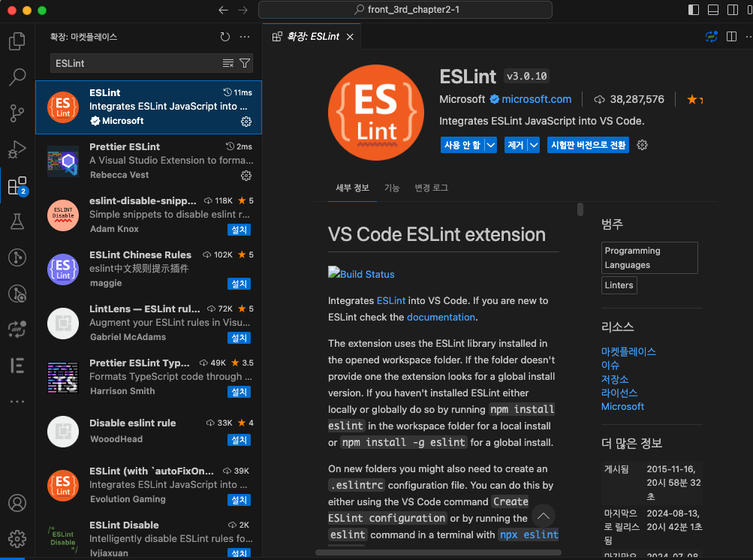Open the Accounts icon
Image resolution: width=753 pixels, height=560 pixels.
(17, 503)
